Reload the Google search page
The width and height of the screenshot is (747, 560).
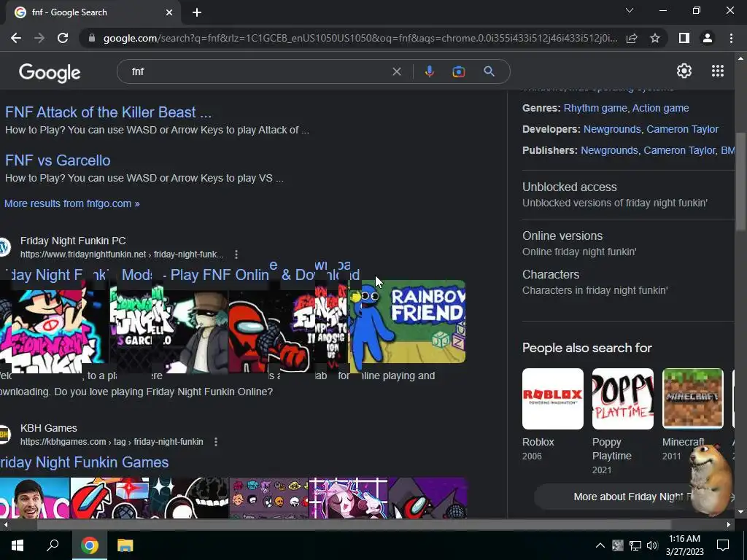click(63, 38)
